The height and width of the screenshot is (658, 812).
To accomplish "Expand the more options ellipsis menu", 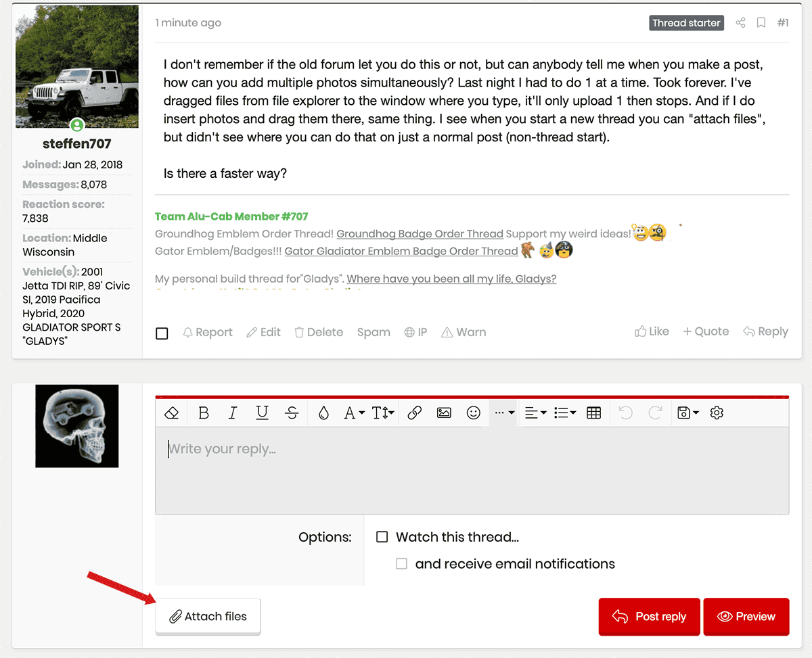I will [x=504, y=413].
